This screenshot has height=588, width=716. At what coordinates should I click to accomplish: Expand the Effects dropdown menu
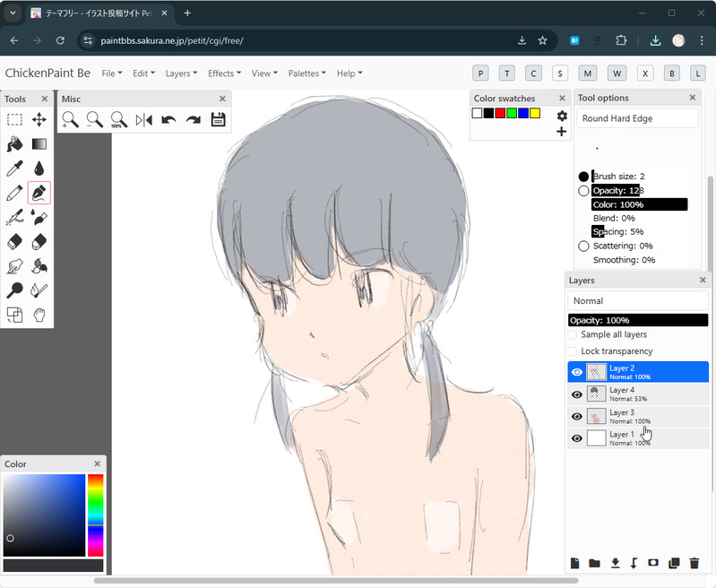(x=224, y=73)
